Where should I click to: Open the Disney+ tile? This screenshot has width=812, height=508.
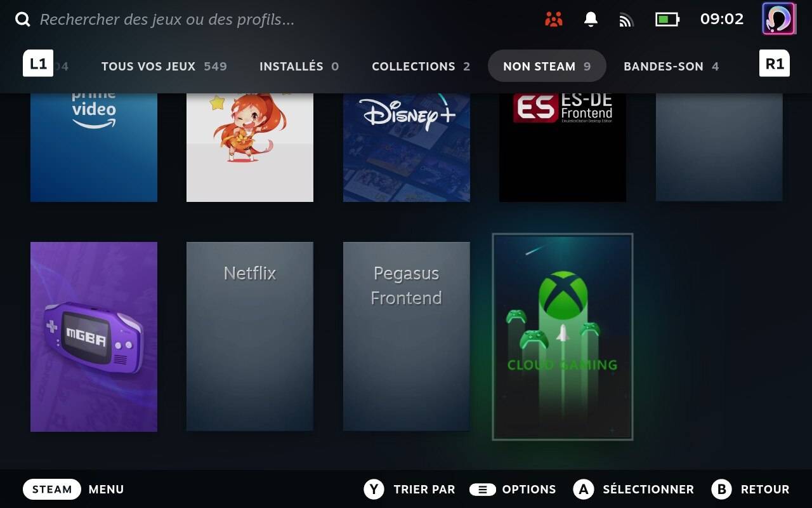click(x=407, y=147)
